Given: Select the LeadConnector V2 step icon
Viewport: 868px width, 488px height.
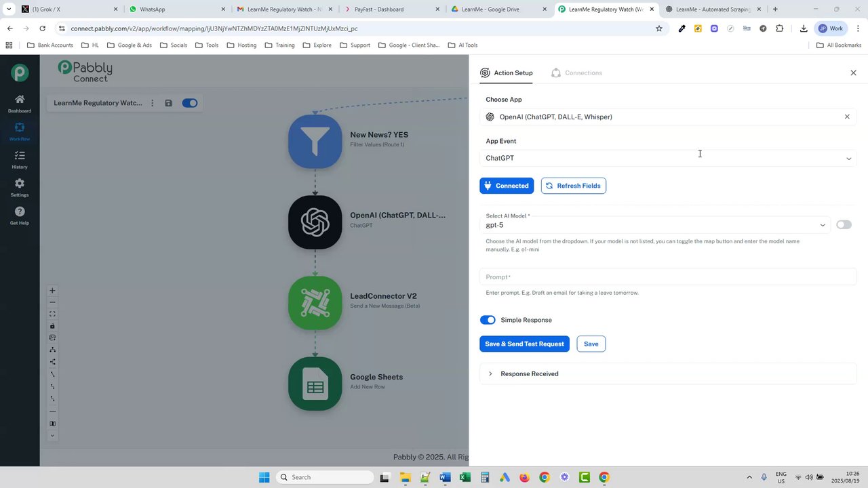Looking at the screenshot, I should tap(315, 303).
